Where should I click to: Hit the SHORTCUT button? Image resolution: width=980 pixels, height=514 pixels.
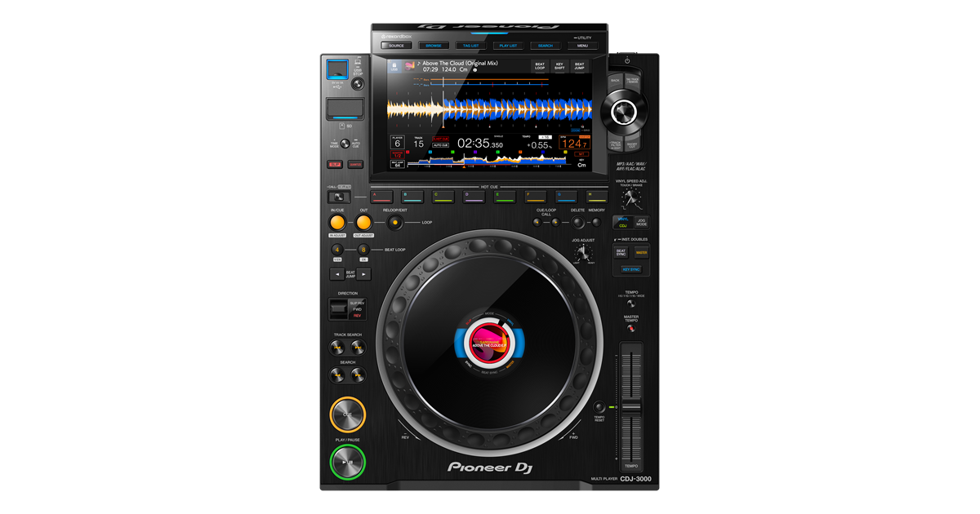pos(633,144)
